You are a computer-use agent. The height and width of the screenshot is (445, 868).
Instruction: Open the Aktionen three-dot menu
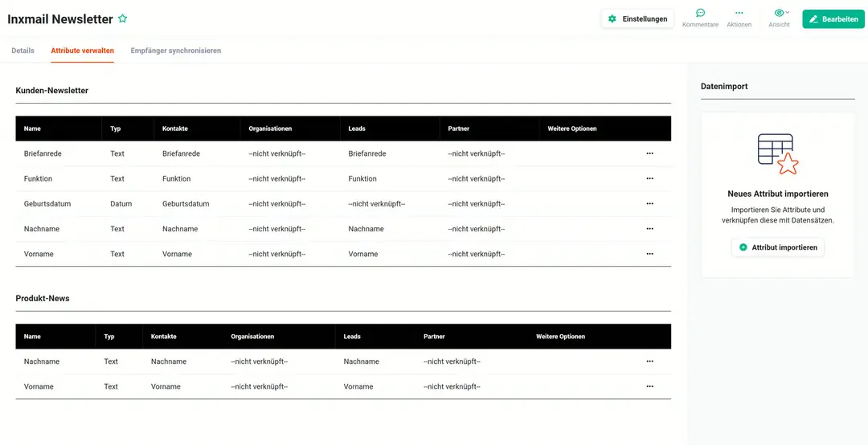point(739,18)
